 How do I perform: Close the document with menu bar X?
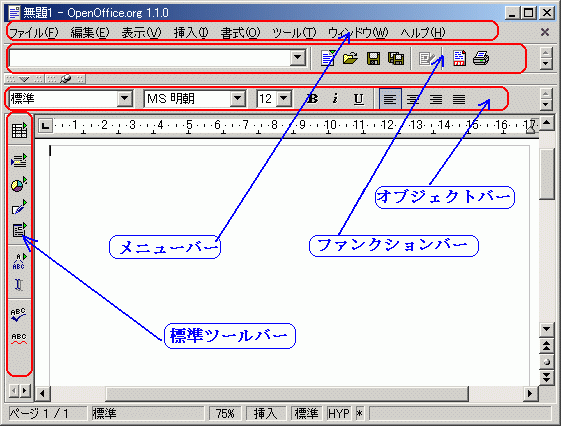(x=545, y=32)
